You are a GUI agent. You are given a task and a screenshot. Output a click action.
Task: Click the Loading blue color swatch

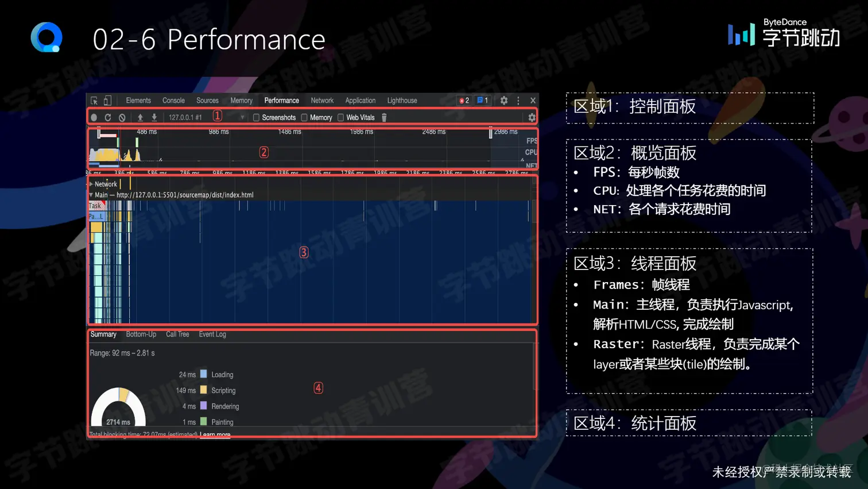pyautogui.click(x=203, y=374)
